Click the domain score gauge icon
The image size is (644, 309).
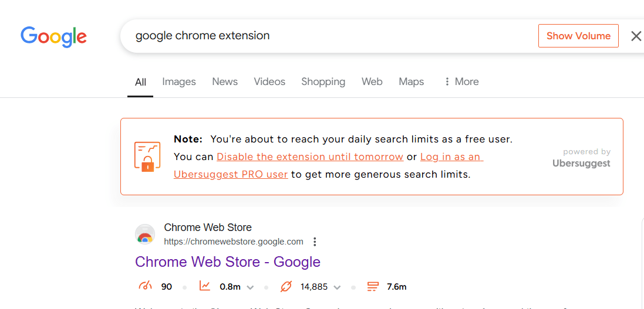[x=146, y=286]
